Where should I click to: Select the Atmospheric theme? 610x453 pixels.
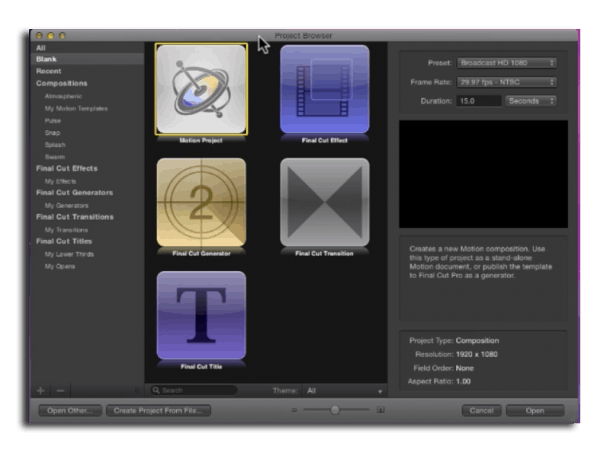pos(63,96)
